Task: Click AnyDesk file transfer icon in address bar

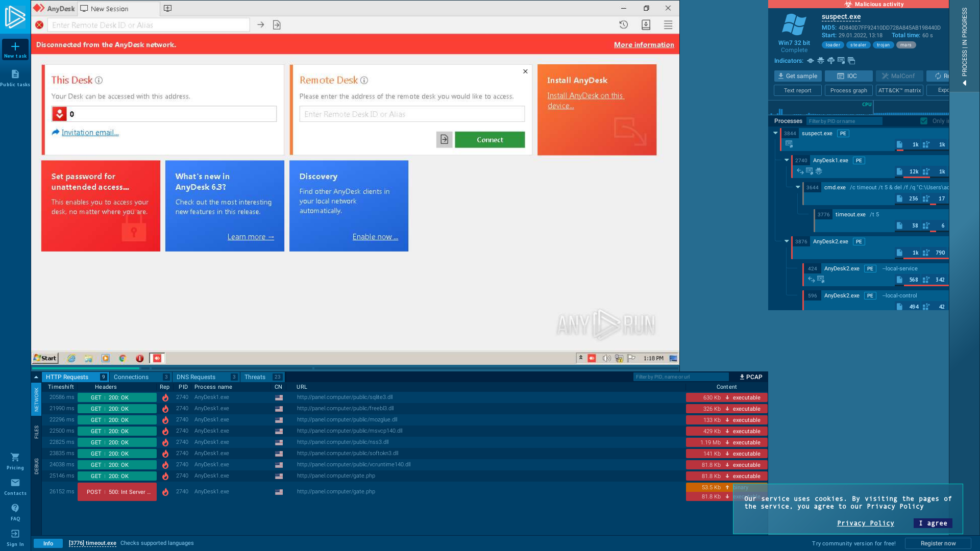Action: pos(277,25)
